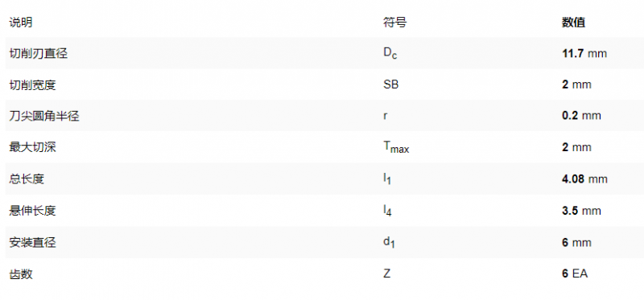
Task: Select the 4.08 mm value
Action: (584, 179)
